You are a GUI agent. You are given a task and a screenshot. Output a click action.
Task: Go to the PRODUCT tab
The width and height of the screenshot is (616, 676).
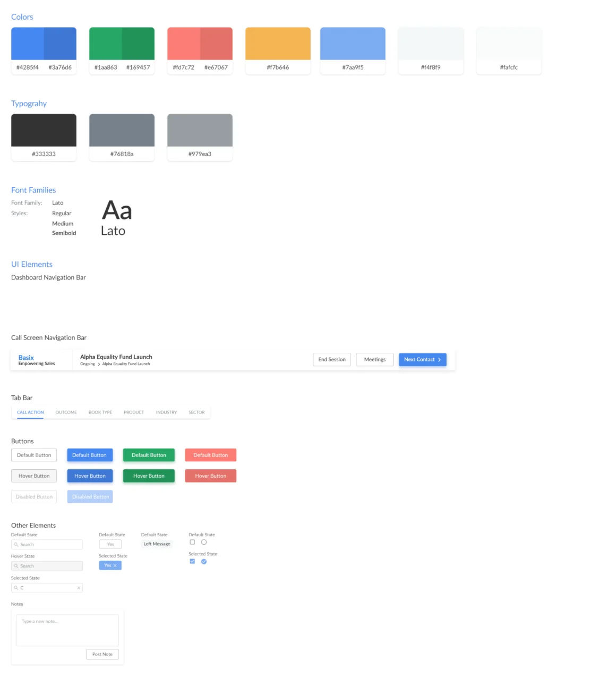point(134,412)
